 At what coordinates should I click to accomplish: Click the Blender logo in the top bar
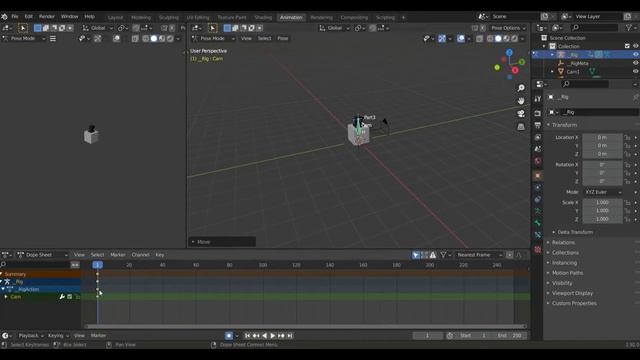point(4,16)
